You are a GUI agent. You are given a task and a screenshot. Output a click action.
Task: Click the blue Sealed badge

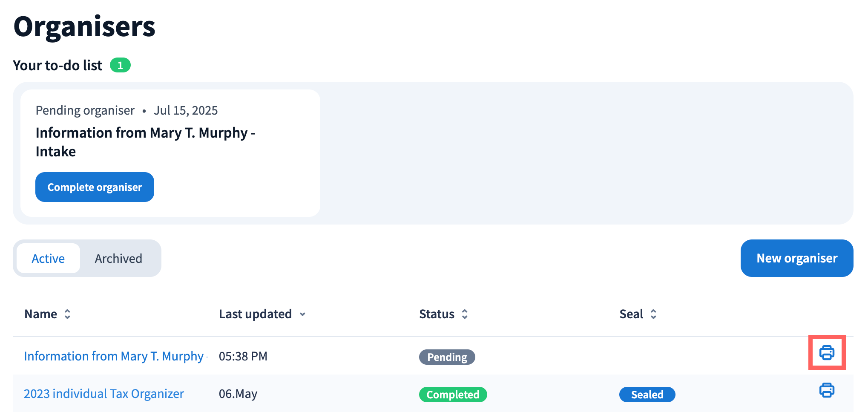click(x=647, y=395)
